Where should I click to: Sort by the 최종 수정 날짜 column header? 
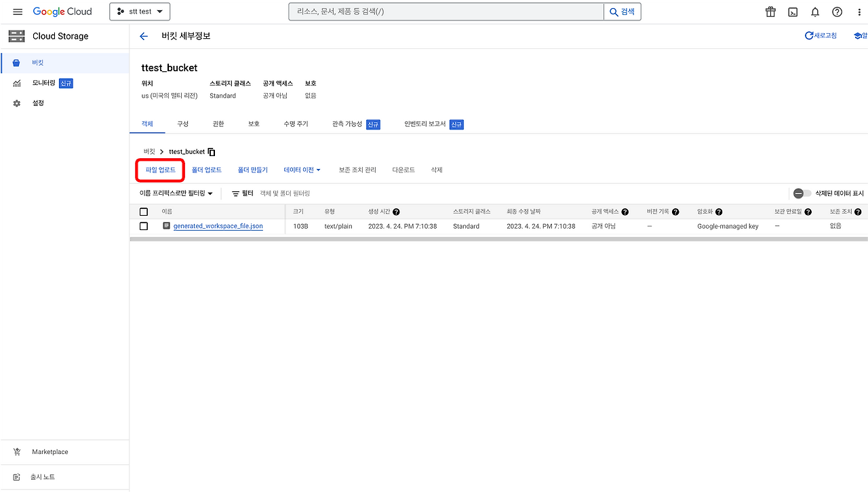click(524, 212)
